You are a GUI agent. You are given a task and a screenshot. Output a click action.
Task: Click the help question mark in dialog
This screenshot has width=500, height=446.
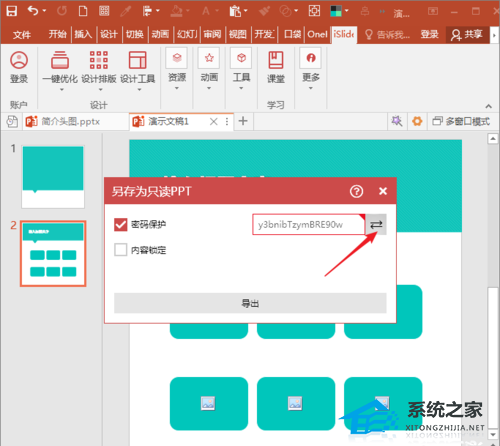356,191
